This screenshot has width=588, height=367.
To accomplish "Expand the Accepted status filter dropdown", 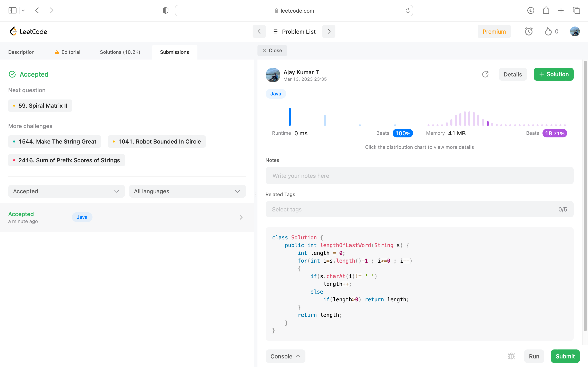I will click(x=66, y=191).
